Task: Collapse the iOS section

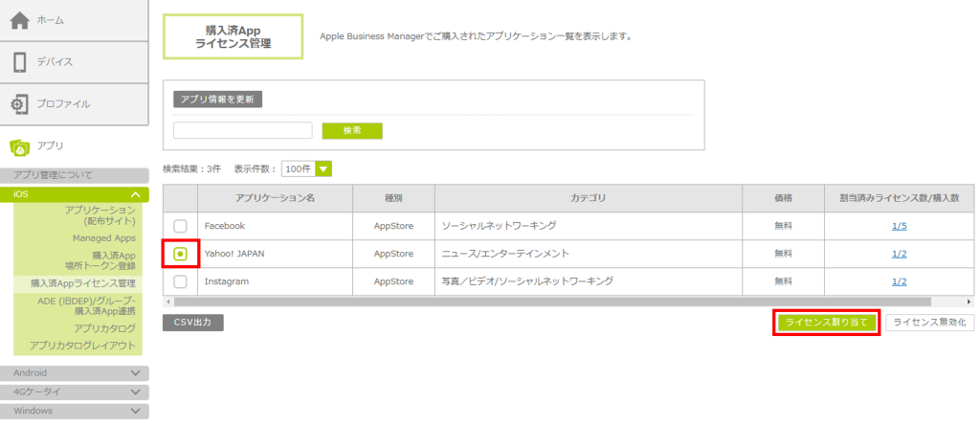Action: click(x=135, y=194)
